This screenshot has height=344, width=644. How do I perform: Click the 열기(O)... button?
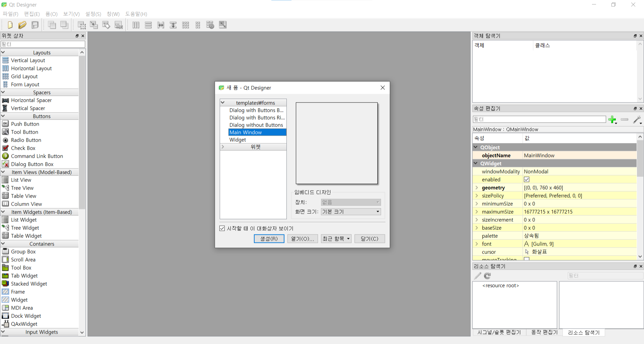click(x=303, y=239)
